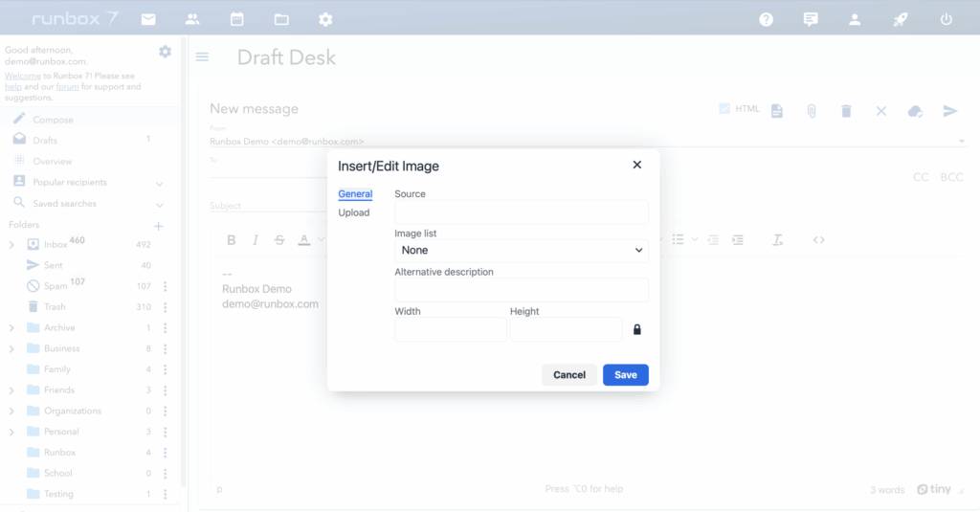Image resolution: width=980 pixels, height=512 pixels.
Task: Click the Bold formatting icon
Action: [x=232, y=240]
